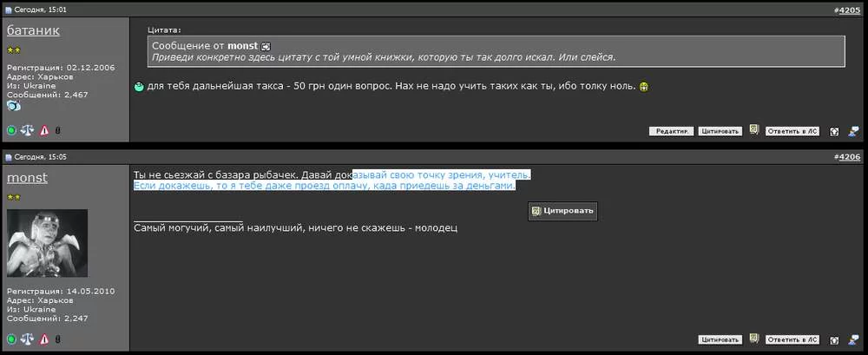Image resolution: width=868 pixels, height=355 pixels.
Task: Click user chat icon at right of post 4205
Action: (854, 131)
